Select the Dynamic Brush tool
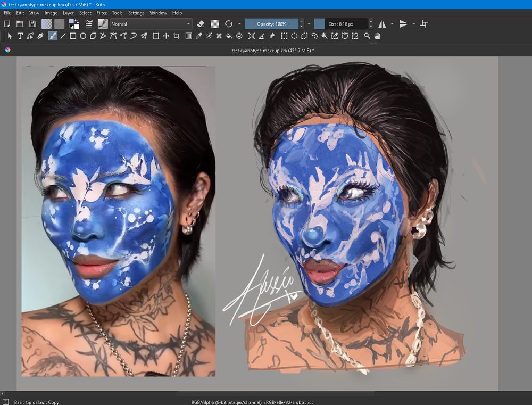 pyautogui.click(x=134, y=36)
